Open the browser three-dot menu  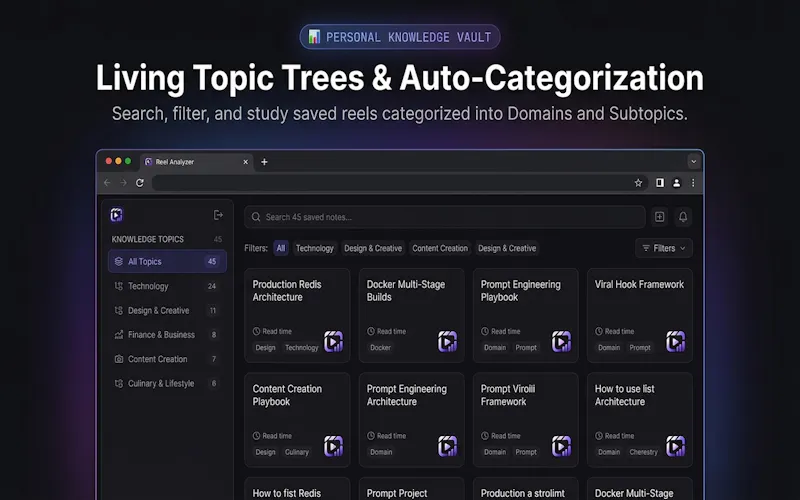693,183
